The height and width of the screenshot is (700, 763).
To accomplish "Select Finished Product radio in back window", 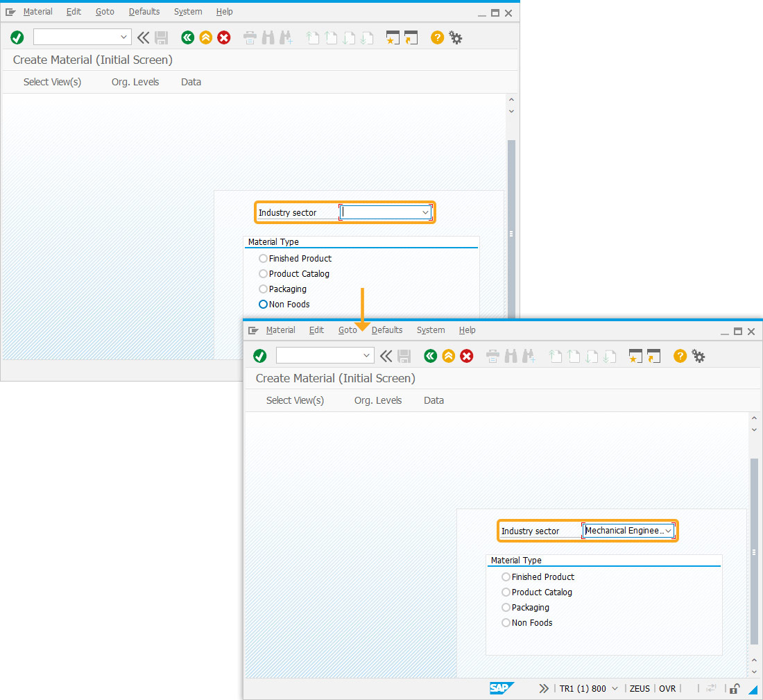I will tap(263, 259).
